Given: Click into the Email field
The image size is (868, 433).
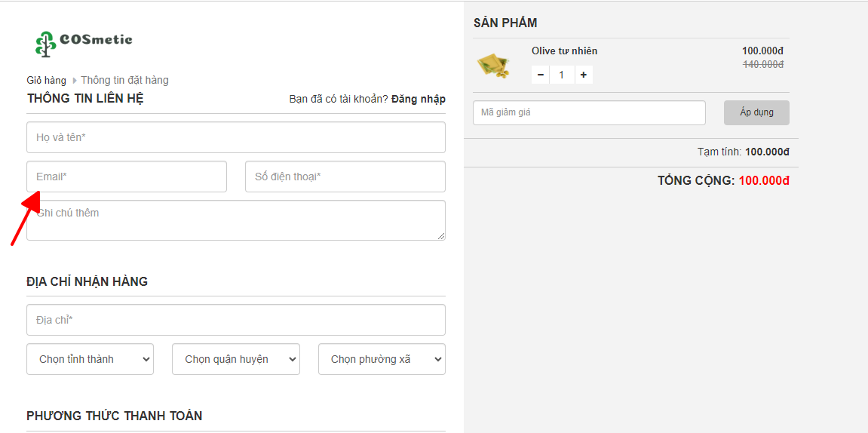Looking at the screenshot, I should click(x=127, y=177).
